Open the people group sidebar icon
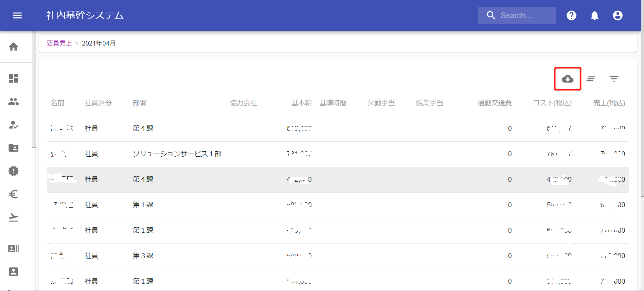The width and height of the screenshot is (644, 291). [x=13, y=102]
